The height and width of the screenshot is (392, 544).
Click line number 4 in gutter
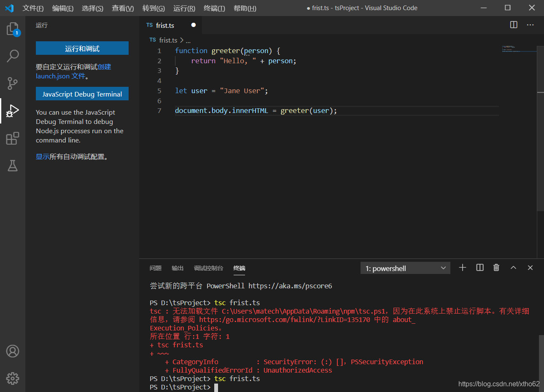click(x=159, y=81)
